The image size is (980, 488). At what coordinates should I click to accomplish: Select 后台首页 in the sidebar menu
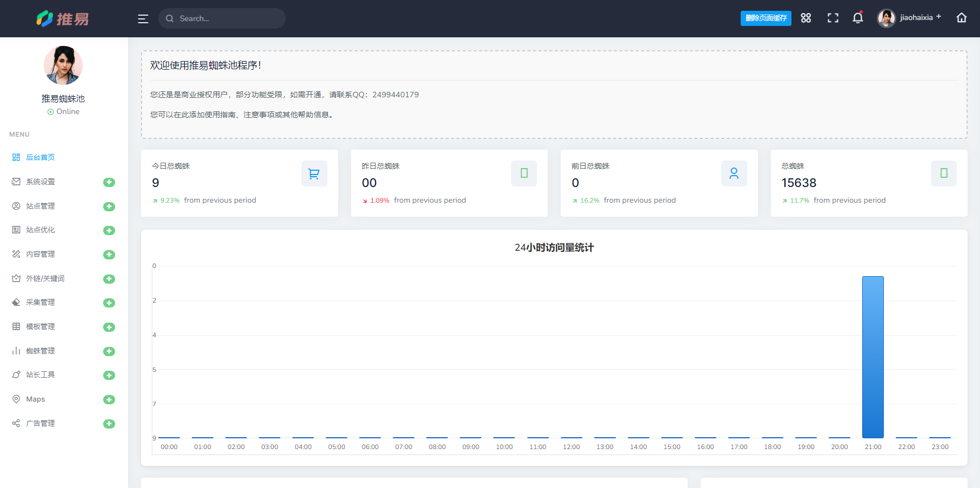(41, 157)
